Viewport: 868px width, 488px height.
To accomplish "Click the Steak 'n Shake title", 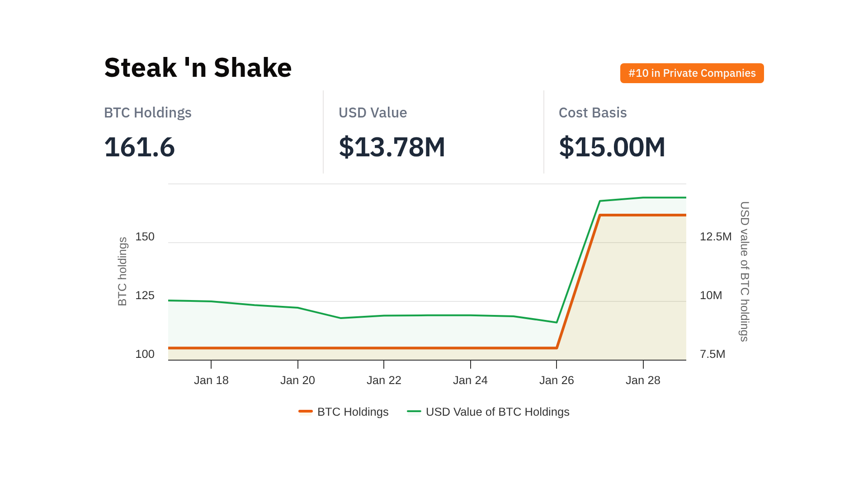I will 198,68.
